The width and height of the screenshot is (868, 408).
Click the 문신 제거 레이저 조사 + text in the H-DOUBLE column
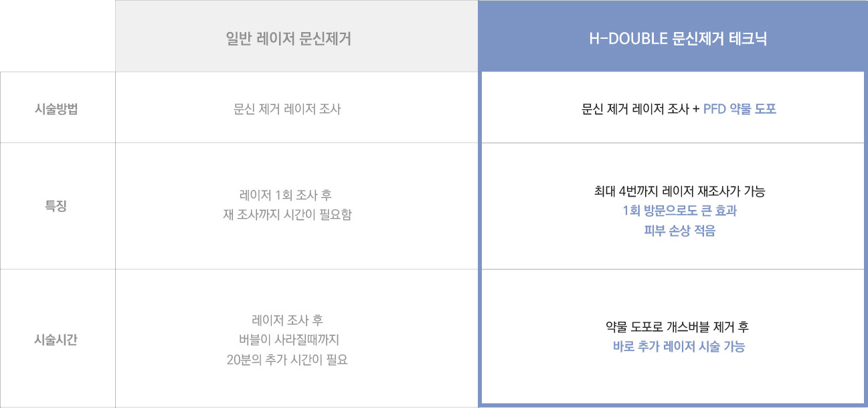coord(640,110)
